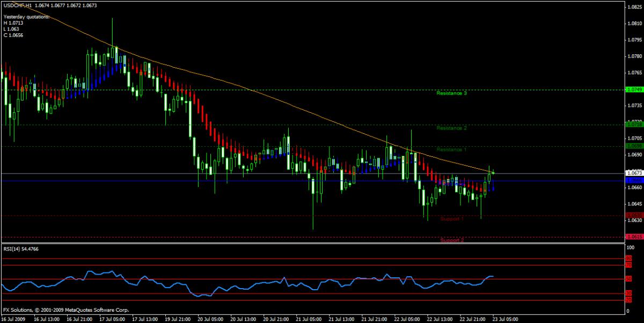Click the Resistance 3 line label
This screenshot has width=644, height=323.
451,94
